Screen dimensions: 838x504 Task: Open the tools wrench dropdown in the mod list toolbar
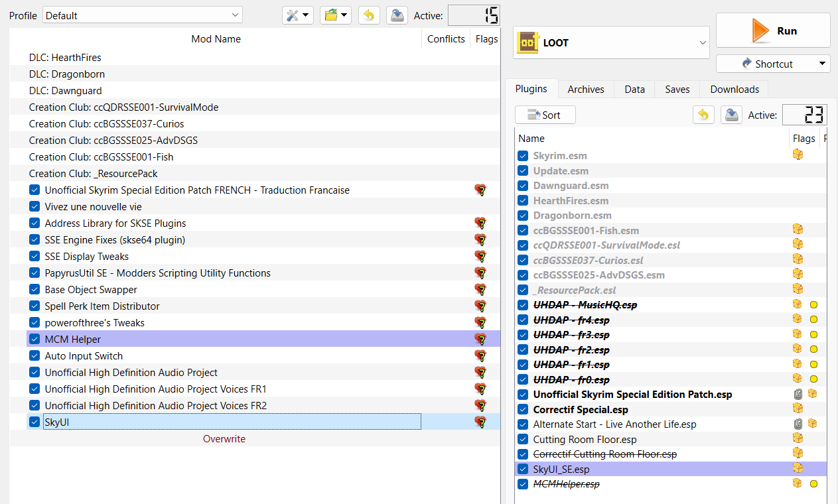297,15
